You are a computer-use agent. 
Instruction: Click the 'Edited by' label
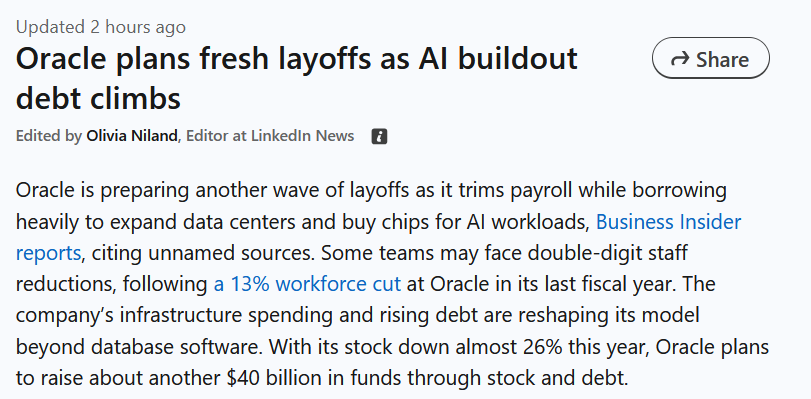[49, 136]
